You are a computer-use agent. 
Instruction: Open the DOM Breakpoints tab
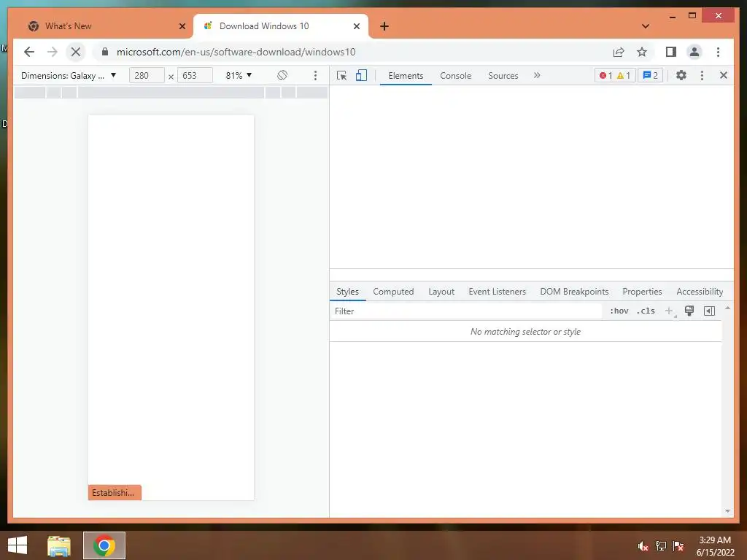point(574,292)
